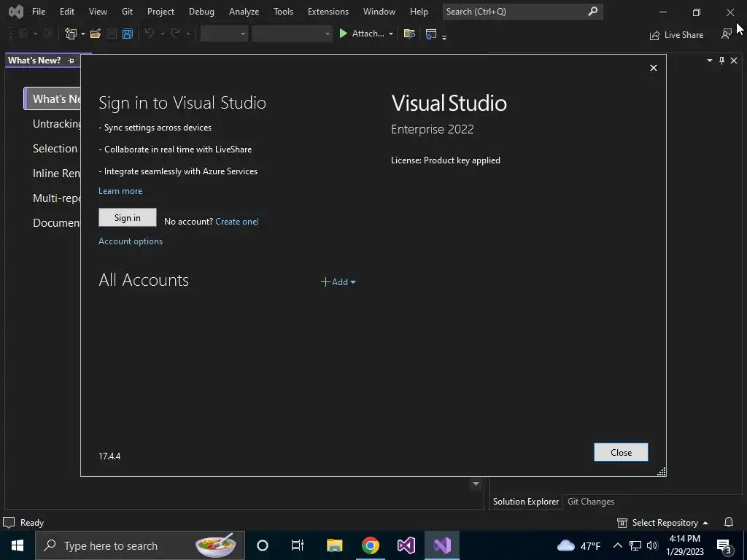Click the Live Share button
747x560 pixels.
[x=676, y=35]
